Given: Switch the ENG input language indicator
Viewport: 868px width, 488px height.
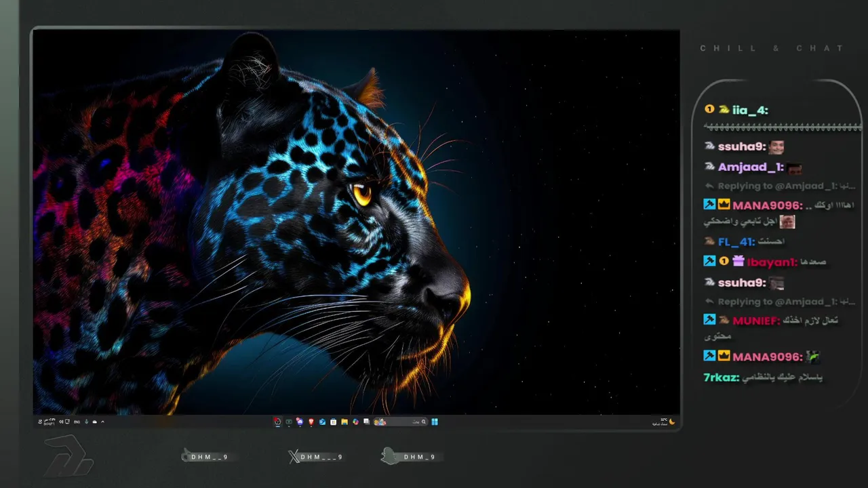Looking at the screenshot, I should coord(77,422).
